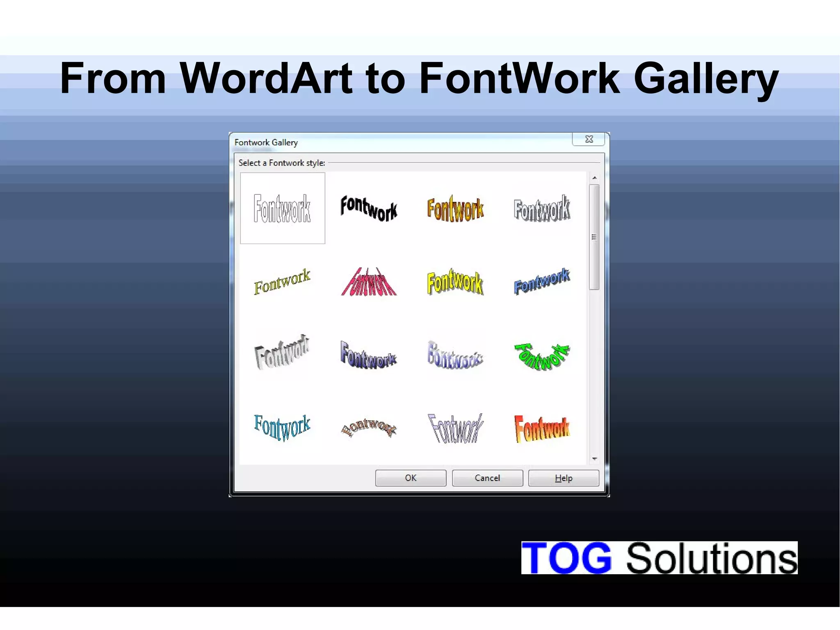Click the gallery scrollbar up arrow
This screenshot has height=630, width=840.
point(594,178)
